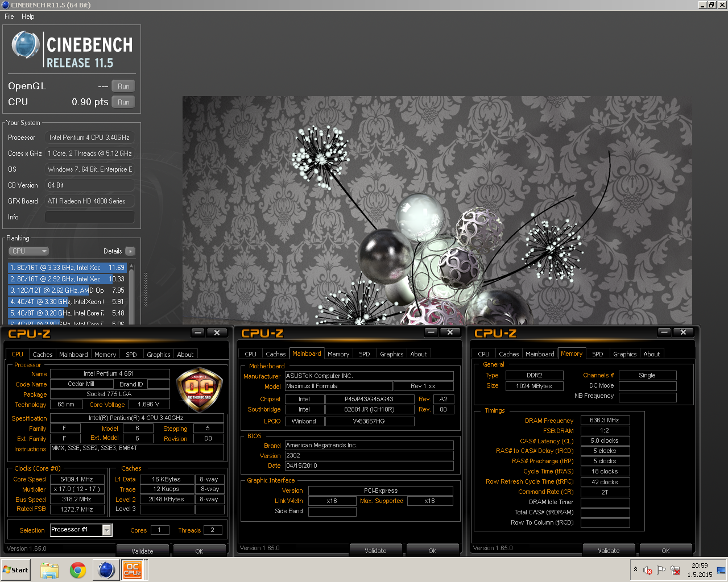Open CPU tab in right CPU-Z window

coord(484,354)
